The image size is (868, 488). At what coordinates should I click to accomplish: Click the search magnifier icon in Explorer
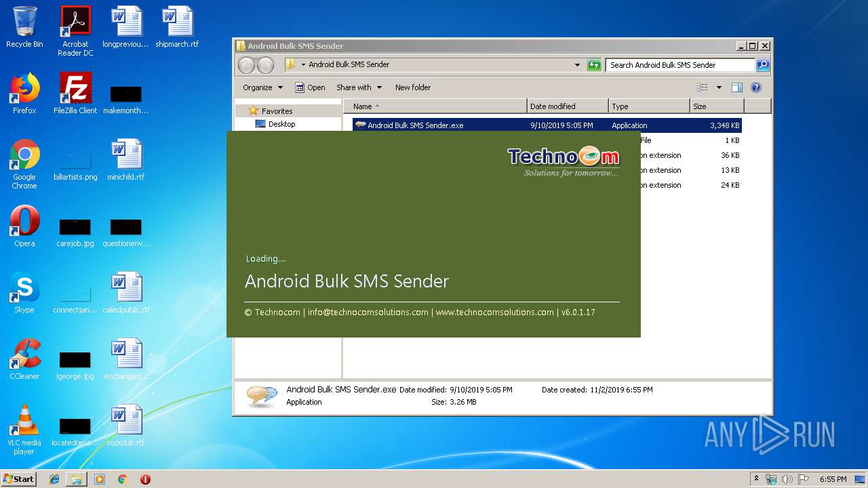point(763,65)
